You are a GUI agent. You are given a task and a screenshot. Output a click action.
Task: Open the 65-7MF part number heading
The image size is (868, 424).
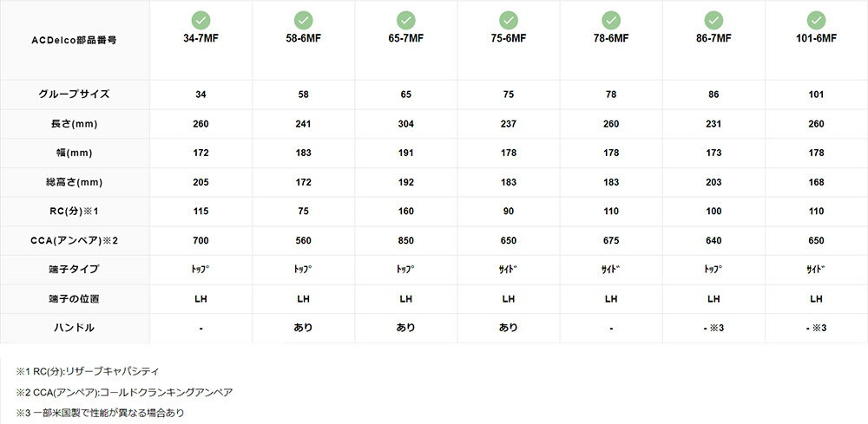tap(406, 38)
